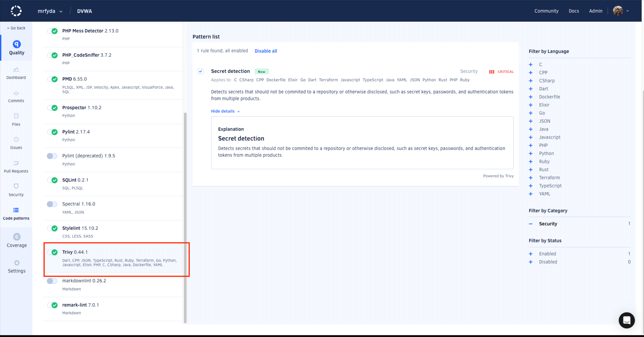
Task: Click the Disable all link
Action: point(265,51)
